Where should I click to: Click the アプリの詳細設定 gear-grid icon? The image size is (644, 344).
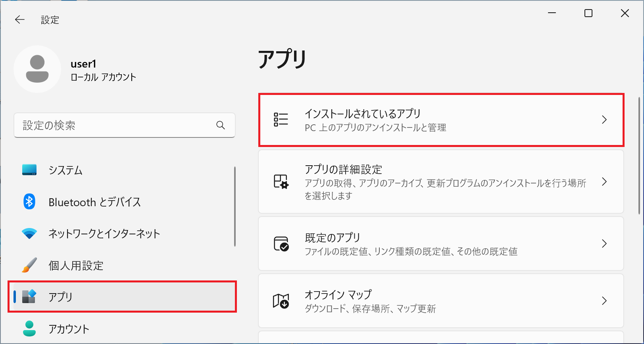tap(281, 182)
